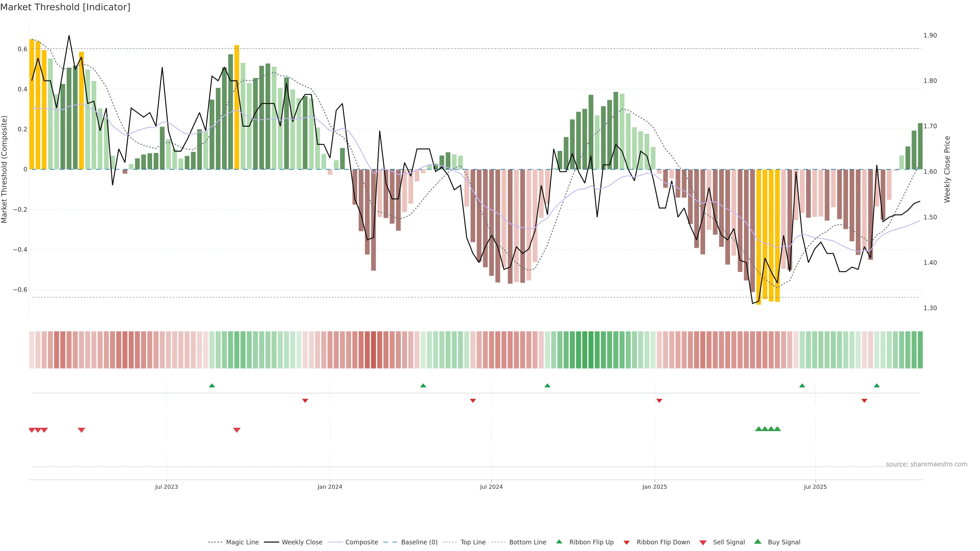Click the Ribbon Flip Up legend triangle
The height and width of the screenshot is (551, 980).
click(x=559, y=542)
